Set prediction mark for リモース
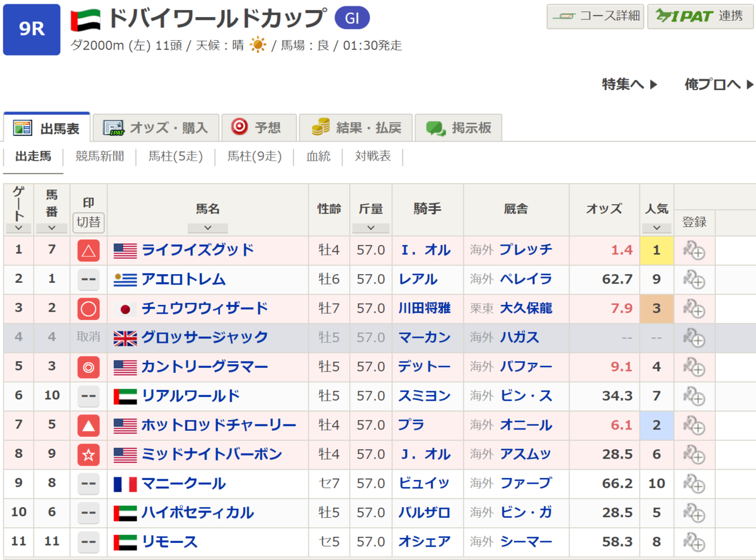 (x=89, y=542)
